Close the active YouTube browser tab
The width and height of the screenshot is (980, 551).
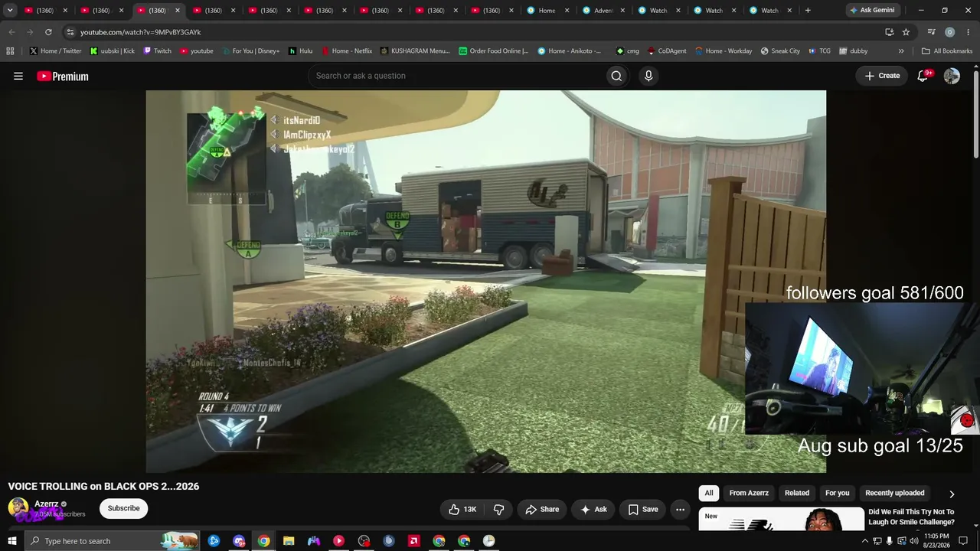177,10
